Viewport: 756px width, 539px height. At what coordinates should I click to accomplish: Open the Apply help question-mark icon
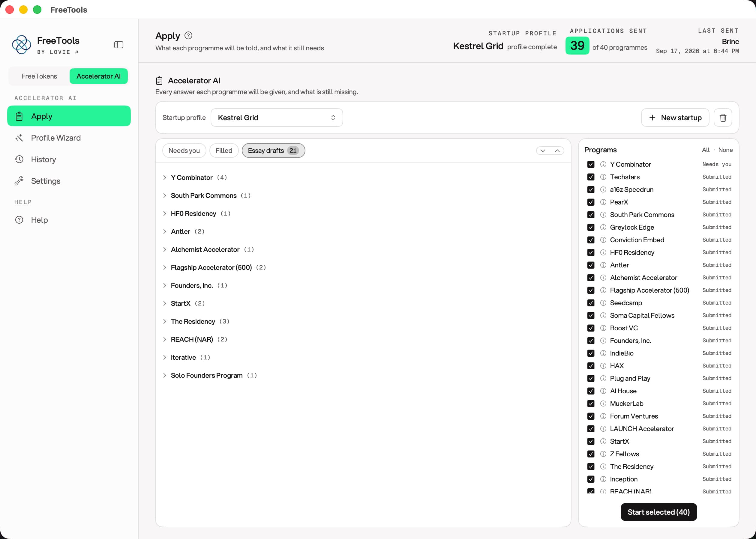click(188, 35)
